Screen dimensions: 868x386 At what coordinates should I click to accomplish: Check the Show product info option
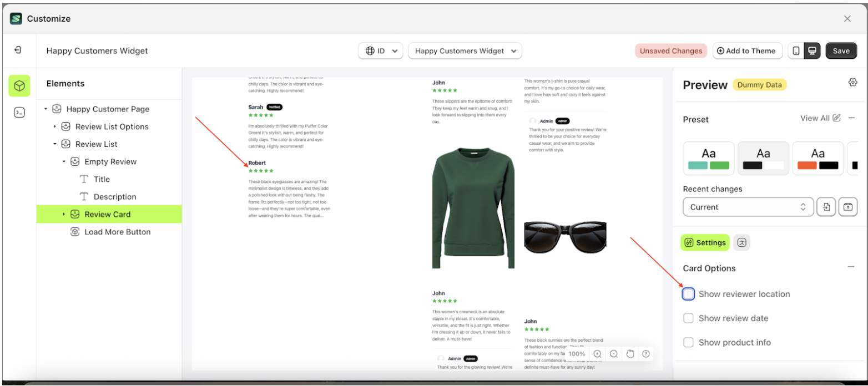point(688,343)
